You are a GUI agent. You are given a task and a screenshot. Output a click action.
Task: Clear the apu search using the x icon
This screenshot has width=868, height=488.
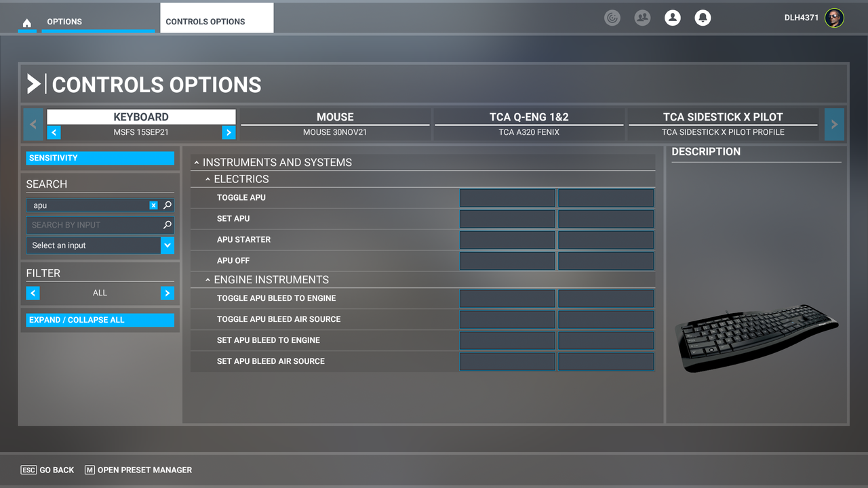coord(153,205)
